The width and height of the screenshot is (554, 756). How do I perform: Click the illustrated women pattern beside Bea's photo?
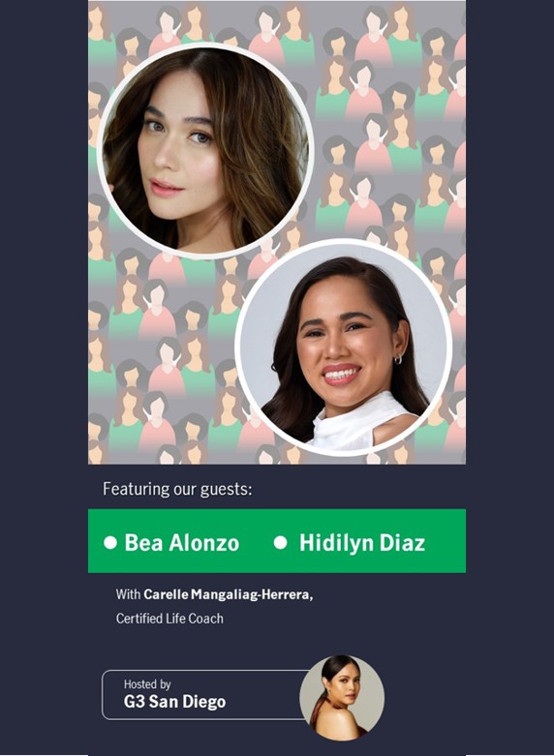(386, 121)
